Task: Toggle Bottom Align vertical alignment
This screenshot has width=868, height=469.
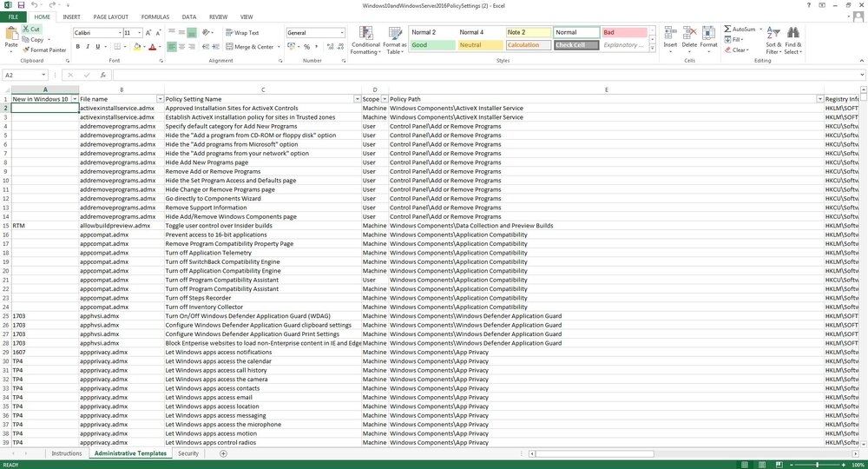Action: [x=192, y=33]
